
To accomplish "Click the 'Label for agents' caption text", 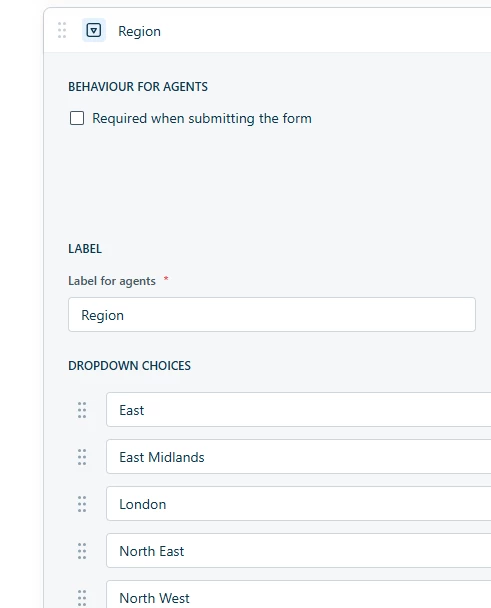I will [112, 281].
